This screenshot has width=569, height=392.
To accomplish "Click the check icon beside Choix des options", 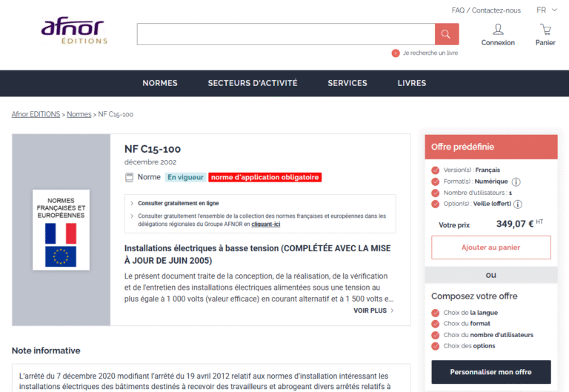I will click(436, 346).
